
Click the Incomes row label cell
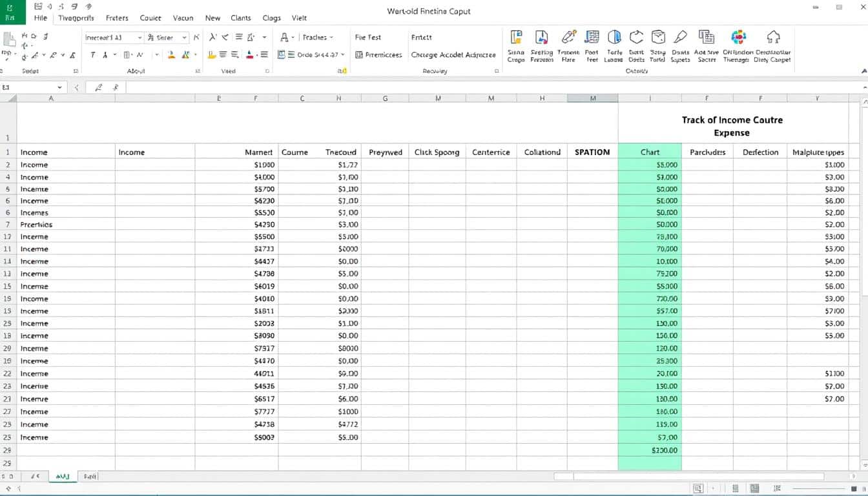(66, 212)
